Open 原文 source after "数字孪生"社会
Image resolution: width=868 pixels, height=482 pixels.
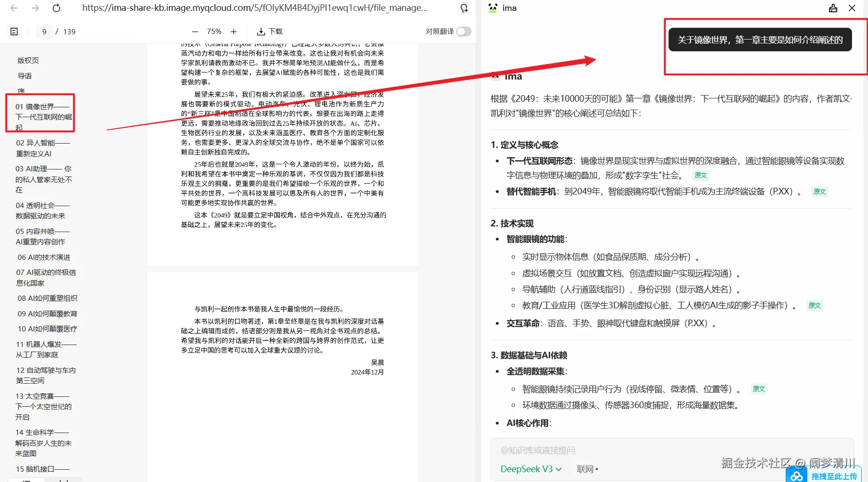pos(701,175)
